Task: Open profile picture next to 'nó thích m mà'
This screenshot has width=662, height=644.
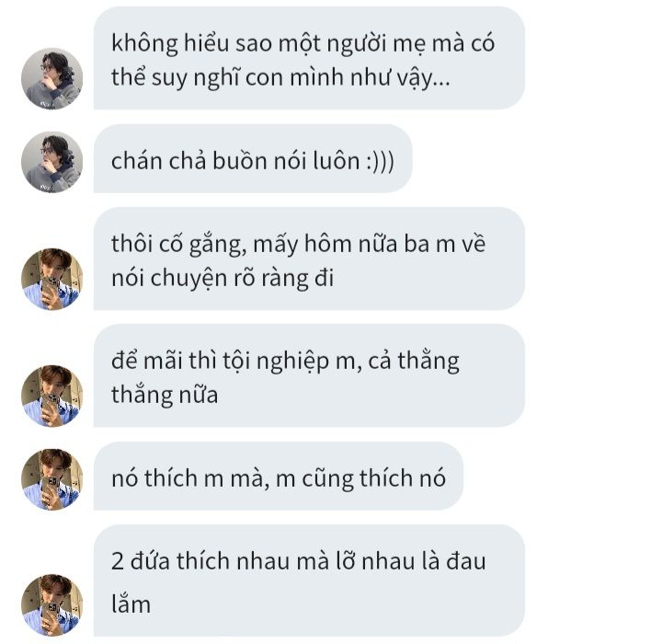Action: coord(51,479)
